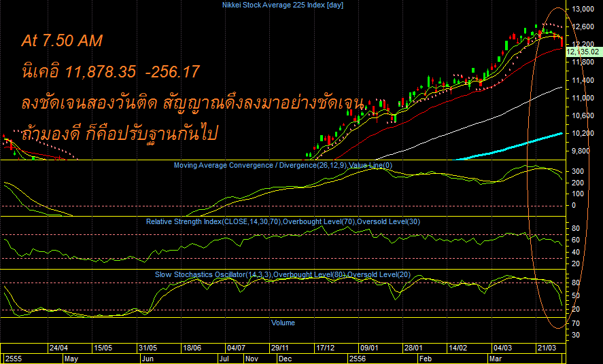Viewport: 603px width, 364px height.
Task: Click the 20 value on Stochastics axis
Action: (x=576, y=310)
